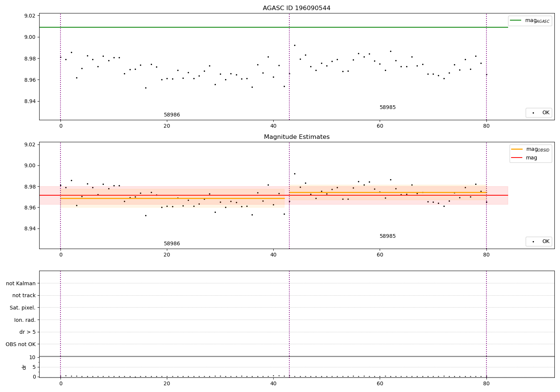Click the green mag AGASC legend entry
The height and width of the screenshot is (392, 560).
530,21
